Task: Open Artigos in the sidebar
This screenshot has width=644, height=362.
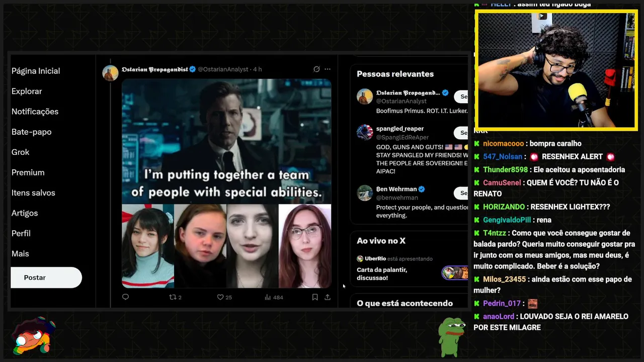Action: [25, 213]
